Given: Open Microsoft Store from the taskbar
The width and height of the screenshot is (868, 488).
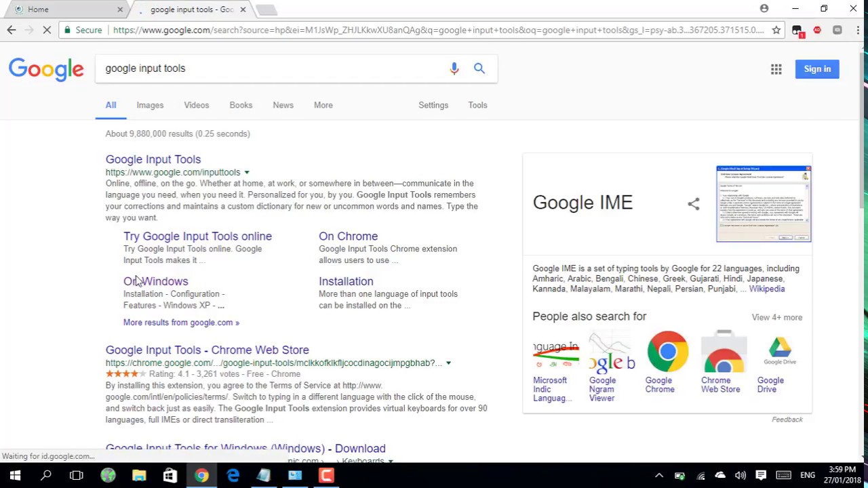Looking at the screenshot, I should click(x=170, y=475).
